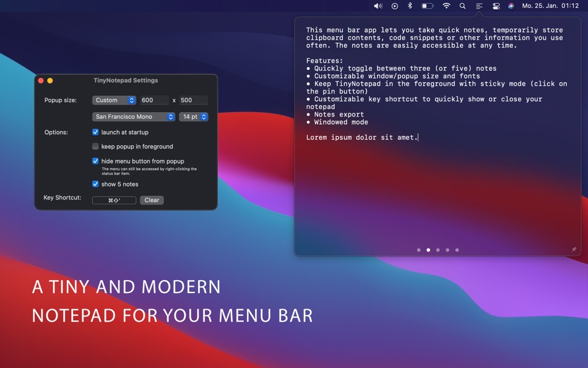This screenshot has height=368, width=588.
Task: Click the TinyNotepad menu bar icon
Action: pos(479,6)
